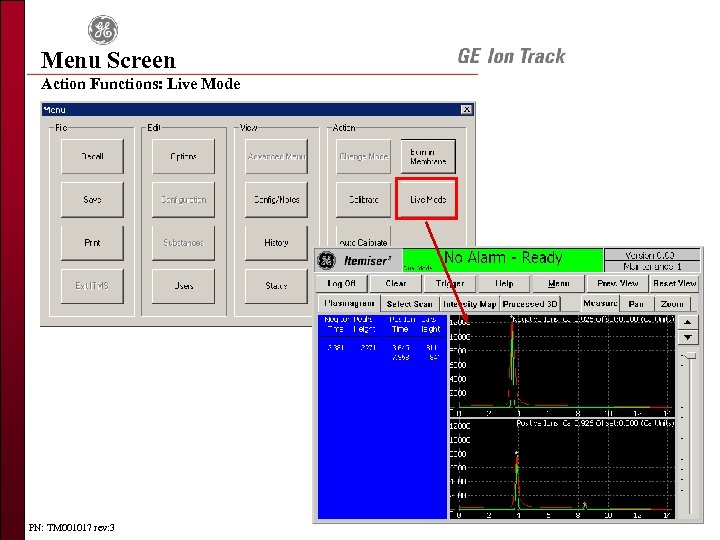Open Help in Itemiser window
The width and height of the screenshot is (720, 540).
(504, 284)
